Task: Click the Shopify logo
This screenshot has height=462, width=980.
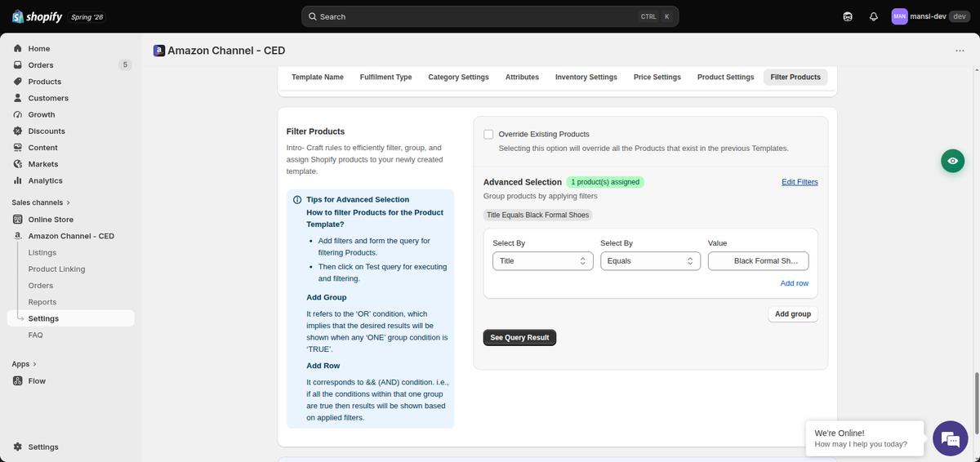Action: [x=37, y=16]
